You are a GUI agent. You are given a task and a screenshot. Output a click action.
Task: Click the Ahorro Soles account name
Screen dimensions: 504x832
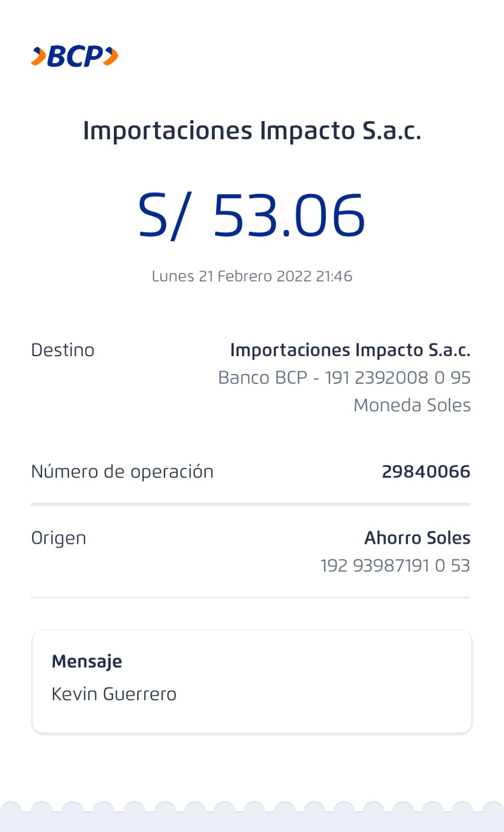coord(417,538)
